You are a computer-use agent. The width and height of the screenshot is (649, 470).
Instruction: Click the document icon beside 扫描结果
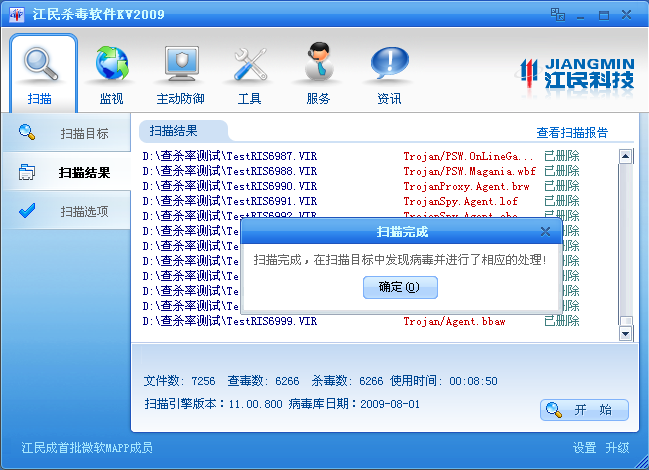click(x=27, y=172)
